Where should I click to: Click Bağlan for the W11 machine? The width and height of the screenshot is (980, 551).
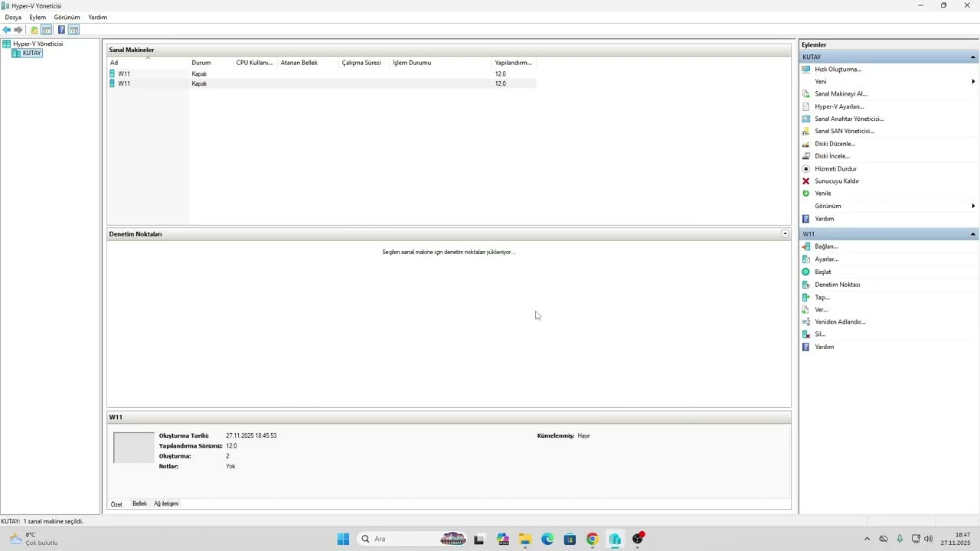(826, 246)
